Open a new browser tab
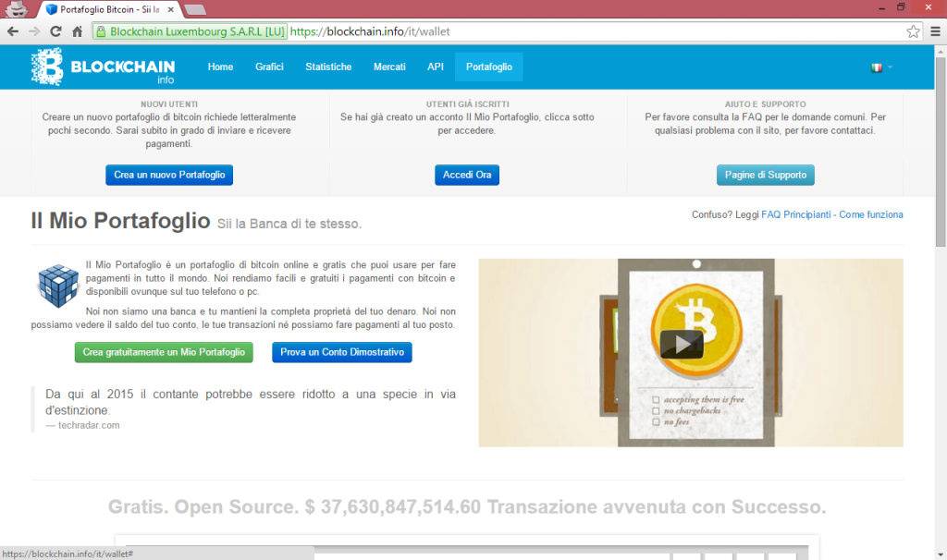 (x=194, y=9)
